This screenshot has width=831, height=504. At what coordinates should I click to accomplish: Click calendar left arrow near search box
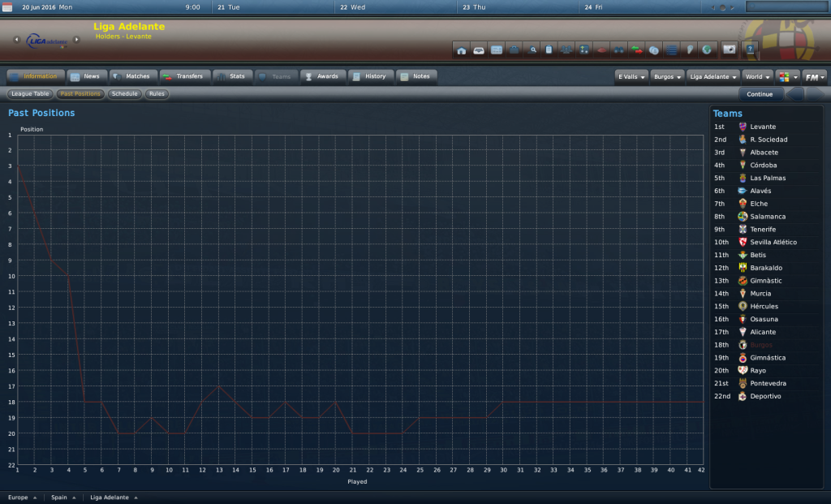click(x=713, y=7)
